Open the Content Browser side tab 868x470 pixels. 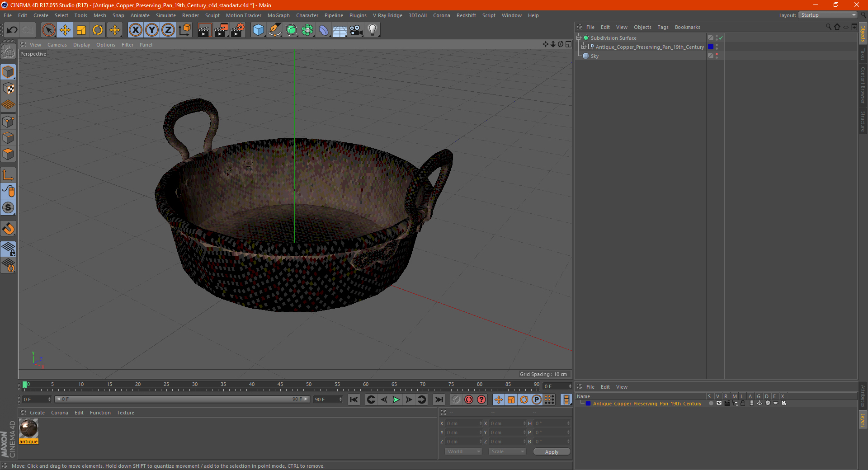863,85
